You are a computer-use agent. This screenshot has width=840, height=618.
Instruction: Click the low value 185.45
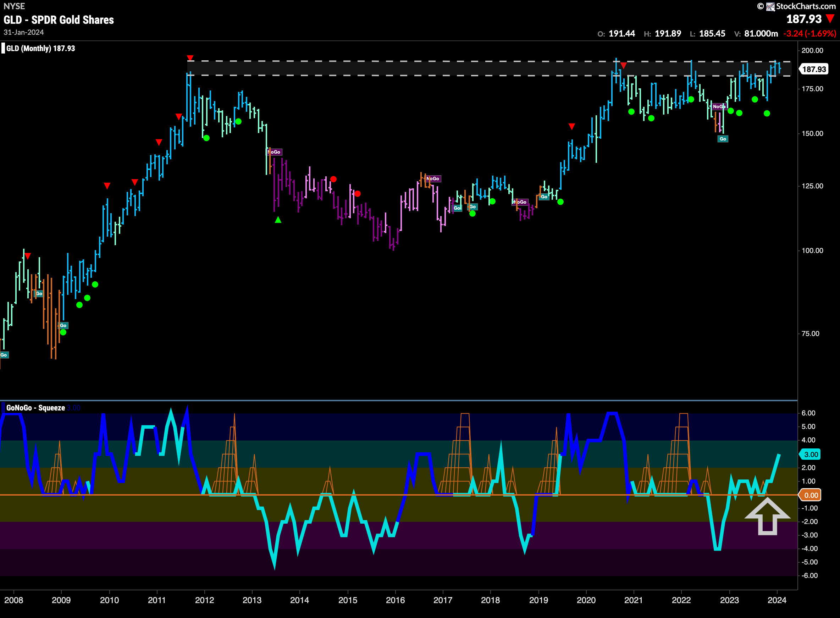coord(712,34)
